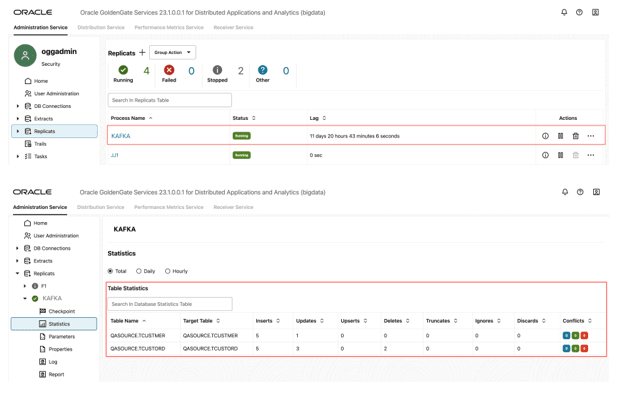This screenshot has width=618, height=416.
Task: Open notifications bell in KAFKA statistics view
Action: [565, 192]
